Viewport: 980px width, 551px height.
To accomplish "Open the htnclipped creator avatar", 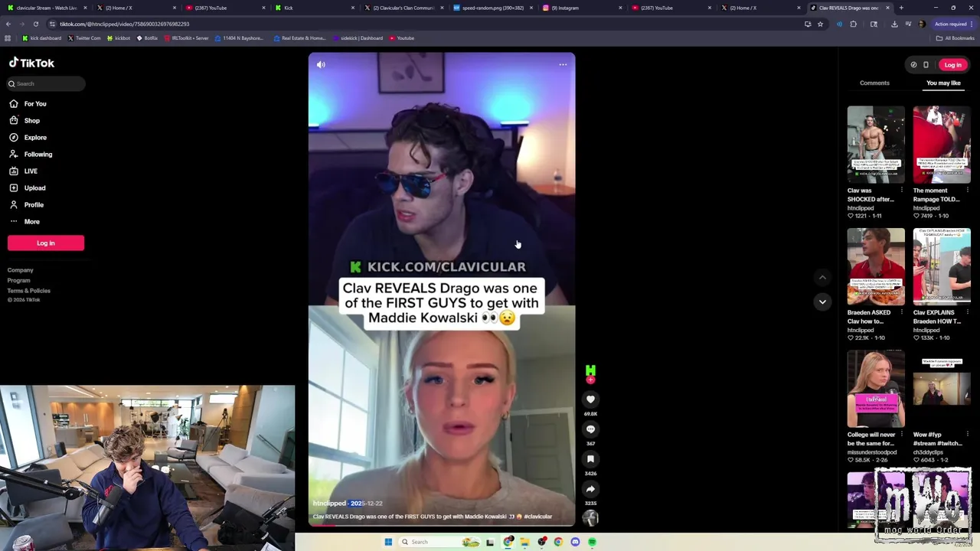I will coord(590,370).
